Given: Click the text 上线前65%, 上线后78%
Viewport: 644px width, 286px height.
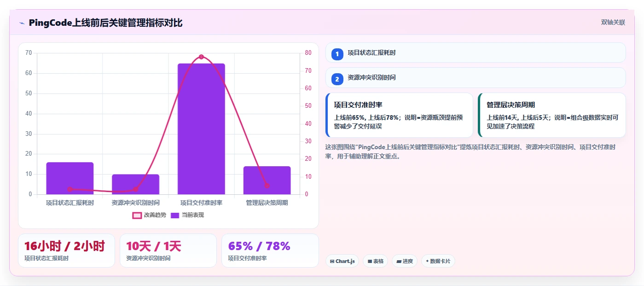Looking at the screenshot, I should pyautogui.click(x=366, y=117).
